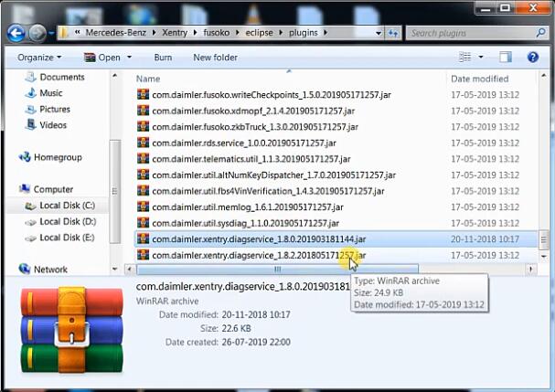Click the file list scroll-right arrow
The width and height of the screenshot is (555, 392).
530,270
